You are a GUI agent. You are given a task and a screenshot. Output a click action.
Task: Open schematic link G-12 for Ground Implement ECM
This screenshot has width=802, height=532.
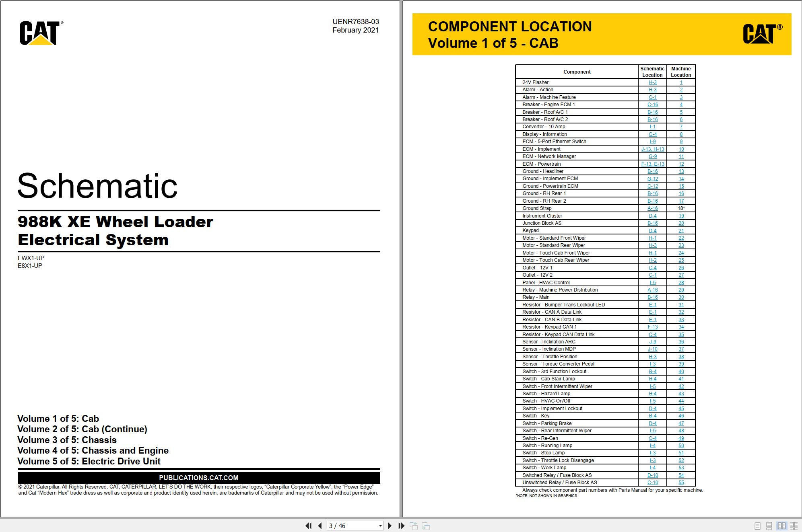click(652, 179)
